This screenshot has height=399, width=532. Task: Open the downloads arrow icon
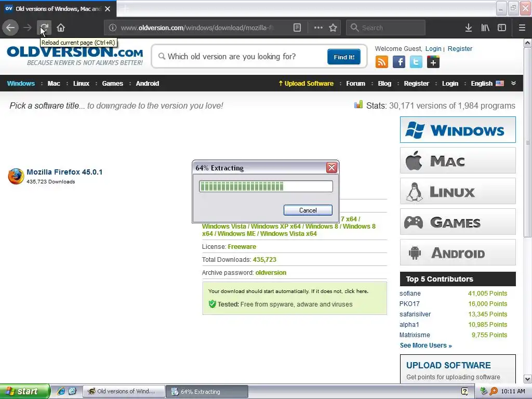click(469, 28)
